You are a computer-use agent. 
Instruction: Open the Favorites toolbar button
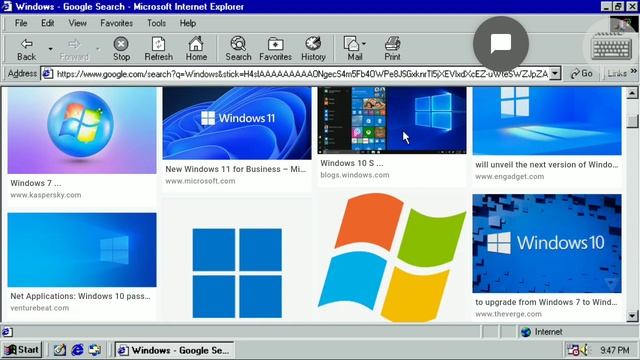276,49
